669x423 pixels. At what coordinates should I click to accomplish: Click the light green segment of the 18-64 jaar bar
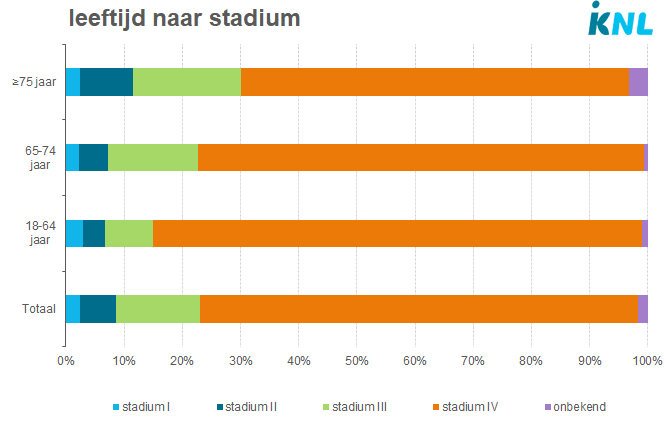click(129, 233)
